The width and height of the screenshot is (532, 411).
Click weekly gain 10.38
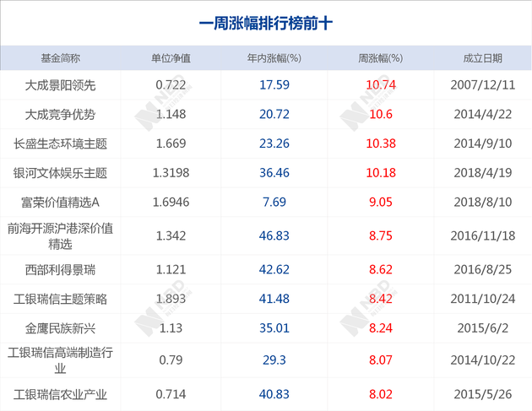(381, 143)
